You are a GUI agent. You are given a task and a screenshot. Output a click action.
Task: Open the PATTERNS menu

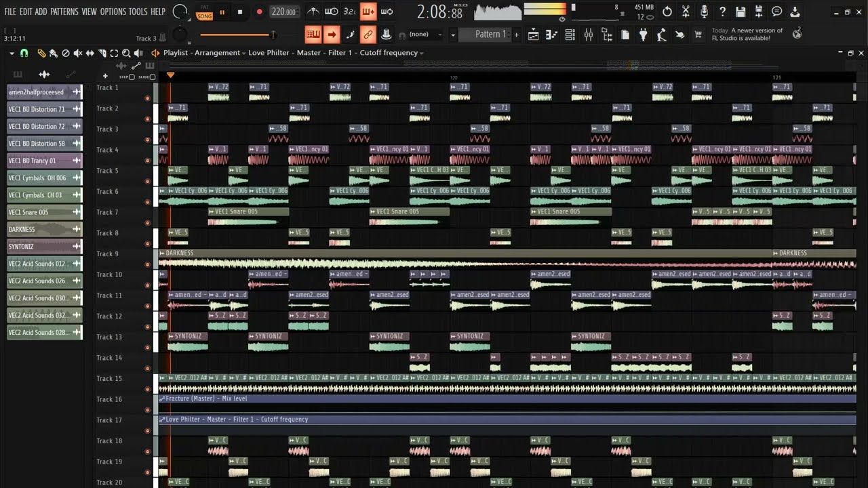pos(64,12)
